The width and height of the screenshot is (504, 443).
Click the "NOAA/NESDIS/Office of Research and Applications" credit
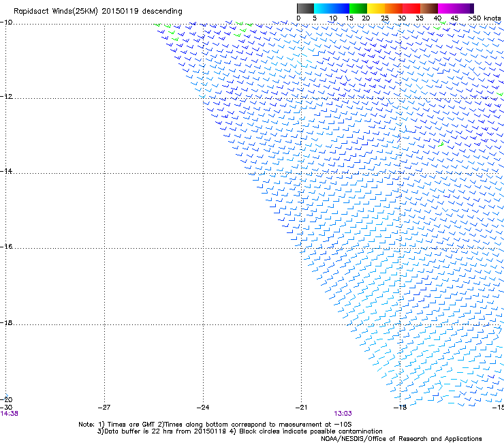pos(401,439)
